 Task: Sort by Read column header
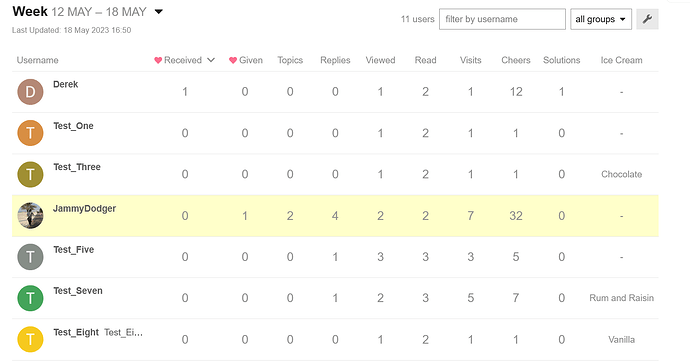(x=426, y=60)
